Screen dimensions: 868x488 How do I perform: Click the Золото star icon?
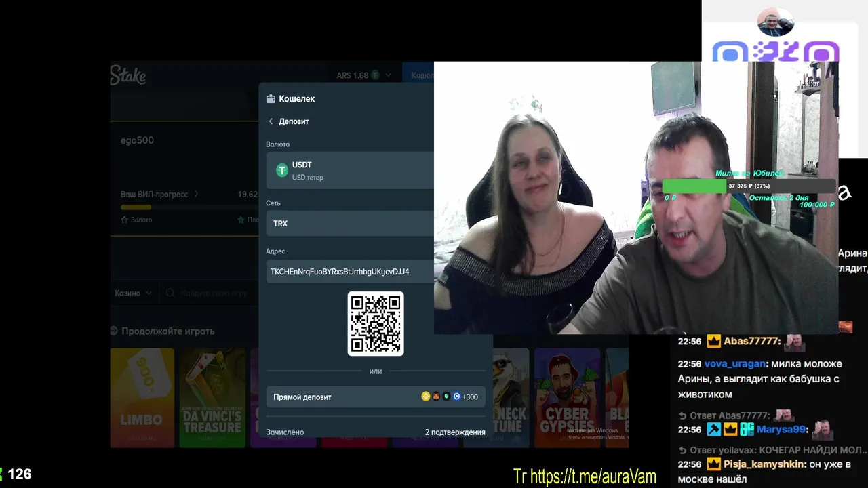coord(125,220)
